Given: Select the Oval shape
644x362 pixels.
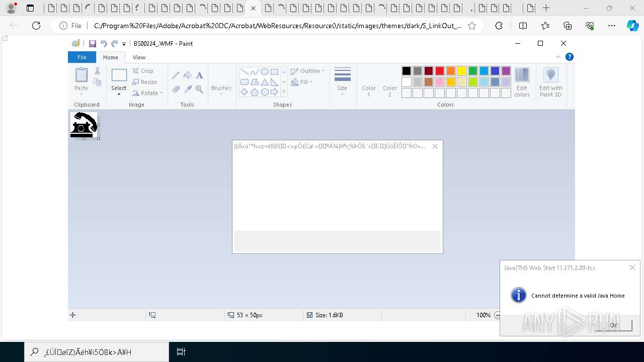Looking at the screenshot, I should (264, 71).
